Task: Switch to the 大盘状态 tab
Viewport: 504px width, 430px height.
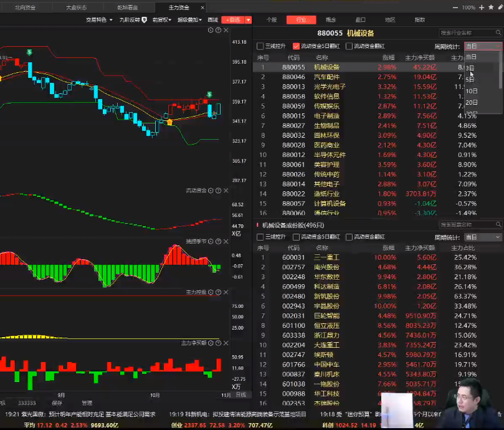Action: point(76,7)
